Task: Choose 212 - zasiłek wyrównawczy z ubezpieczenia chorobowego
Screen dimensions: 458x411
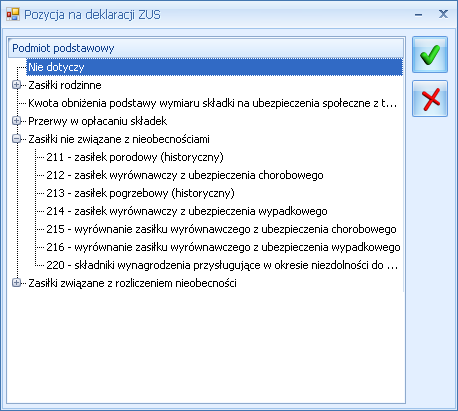Action: tap(185, 175)
